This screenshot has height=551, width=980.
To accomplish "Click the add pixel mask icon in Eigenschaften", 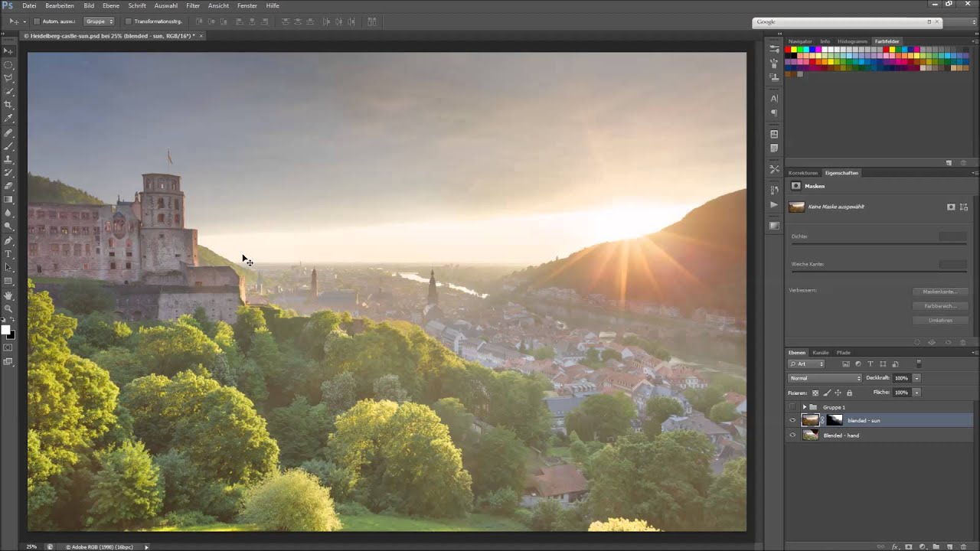I will pos(951,207).
